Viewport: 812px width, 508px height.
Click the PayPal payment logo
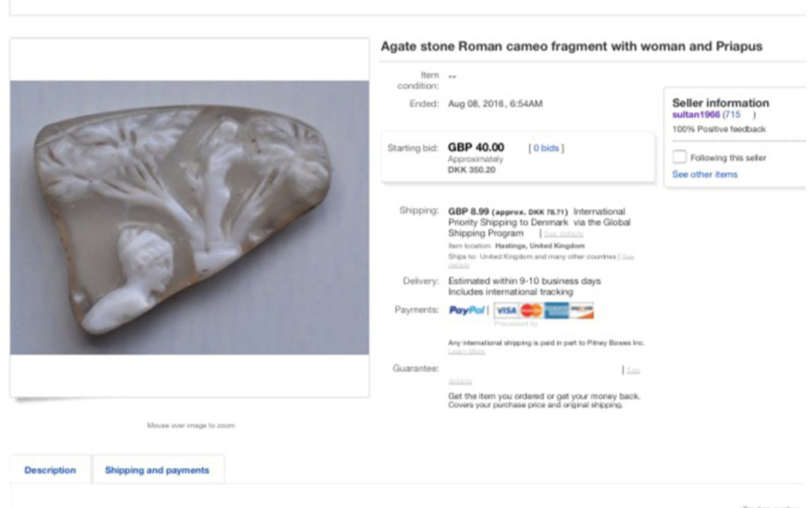tap(466, 310)
